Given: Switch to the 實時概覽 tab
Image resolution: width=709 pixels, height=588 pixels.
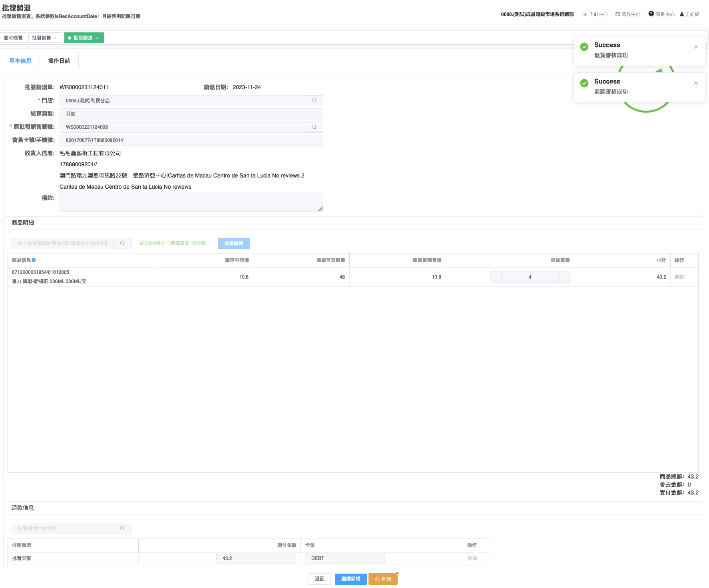Looking at the screenshot, I should click(13, 38).
